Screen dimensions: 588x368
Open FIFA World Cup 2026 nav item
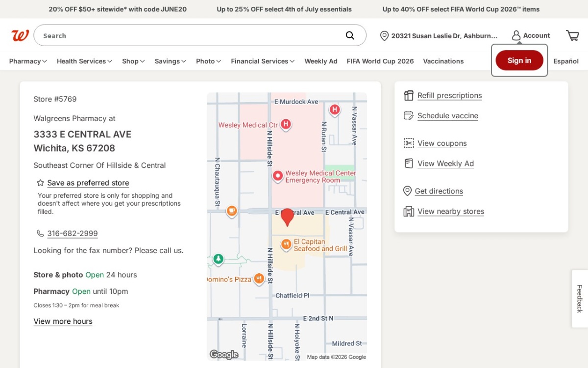coord(380,61)
